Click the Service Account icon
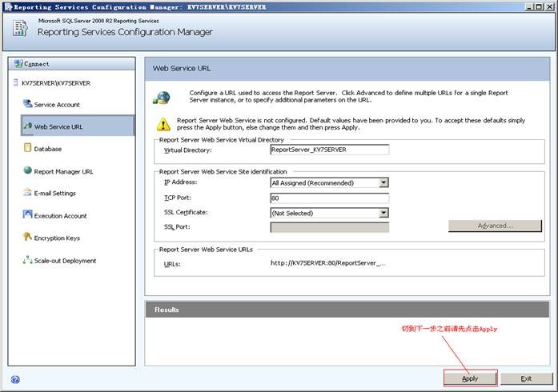The height and width of the screenshot is (392, 558). [27, 103]
